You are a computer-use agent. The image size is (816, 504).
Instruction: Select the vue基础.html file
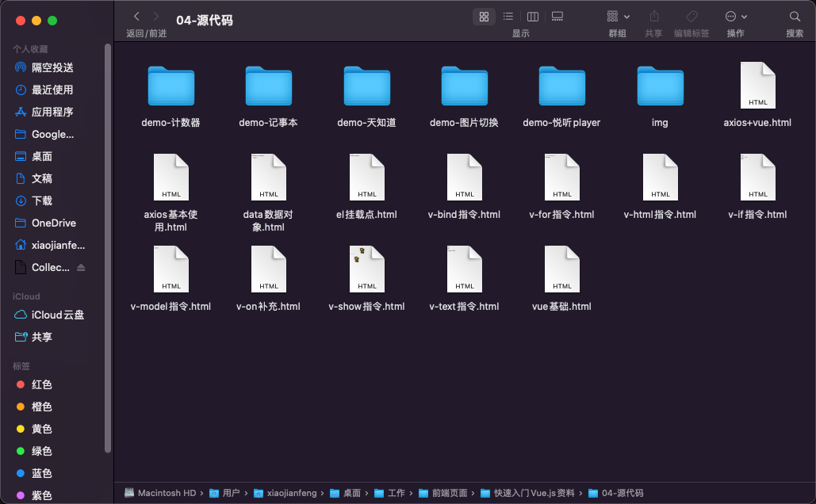tap(561, 279)
